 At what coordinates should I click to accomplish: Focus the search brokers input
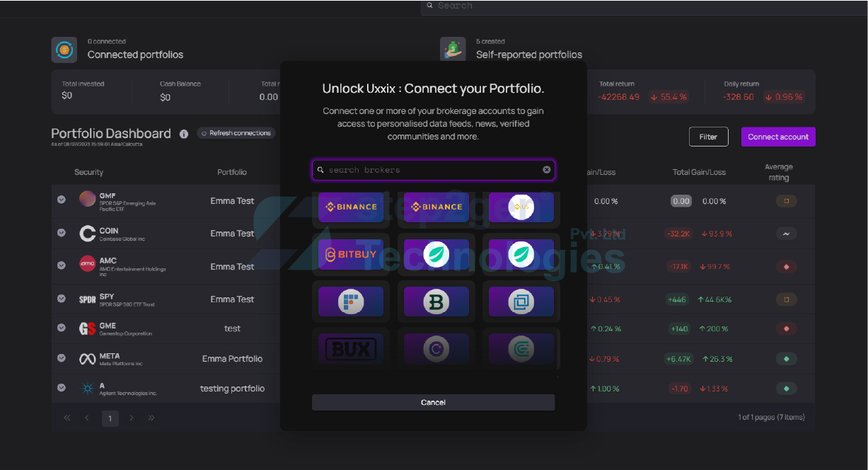click(433, 170)
